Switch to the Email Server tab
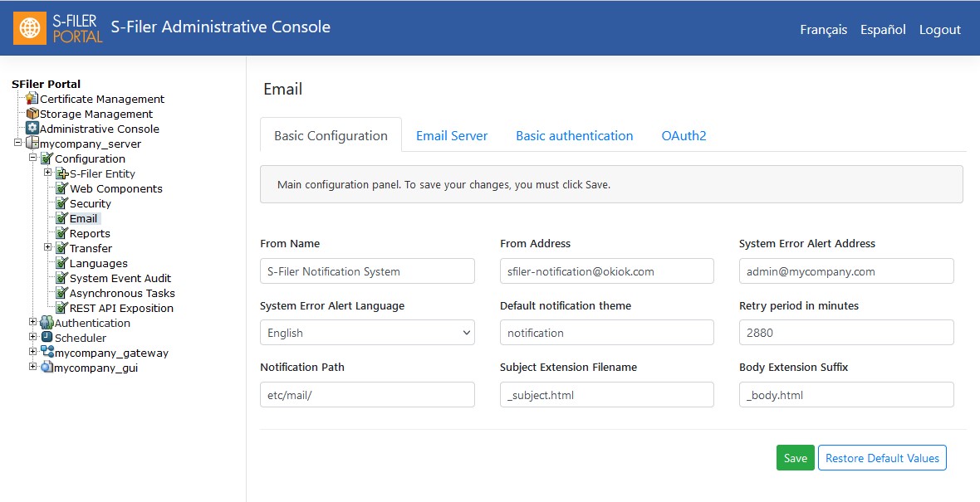This screenshot has width=980, height=502. [x=452, y=135]
